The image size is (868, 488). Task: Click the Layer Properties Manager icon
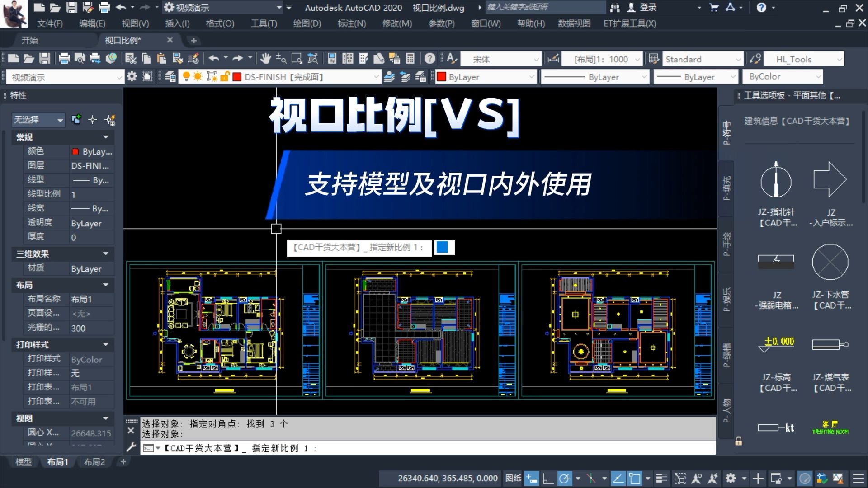pos(170,76)
